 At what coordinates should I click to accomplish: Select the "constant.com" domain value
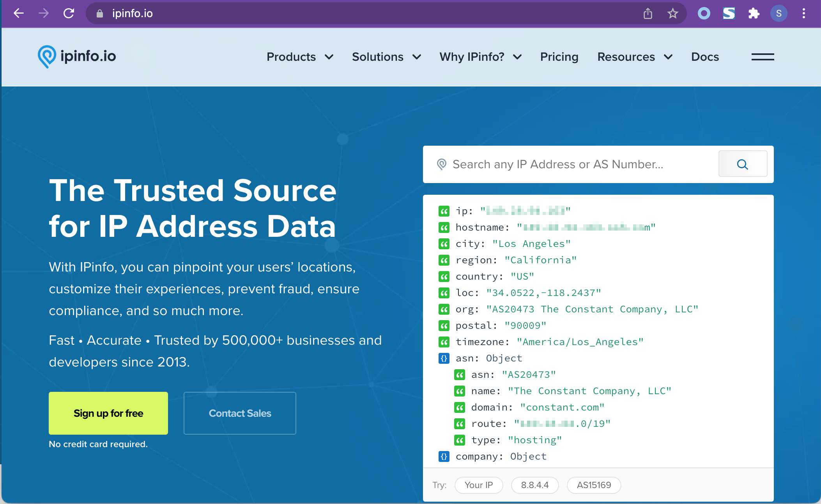click(562, 407)
